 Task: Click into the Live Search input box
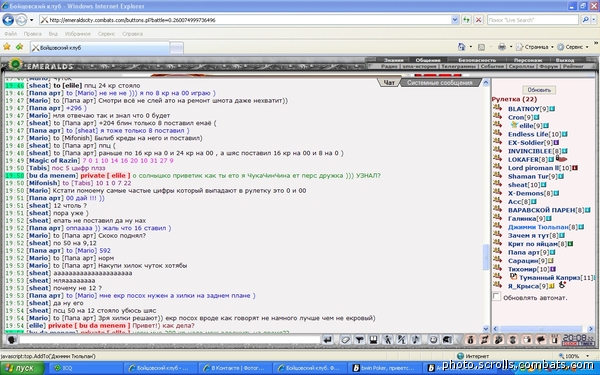pos(532,20)
